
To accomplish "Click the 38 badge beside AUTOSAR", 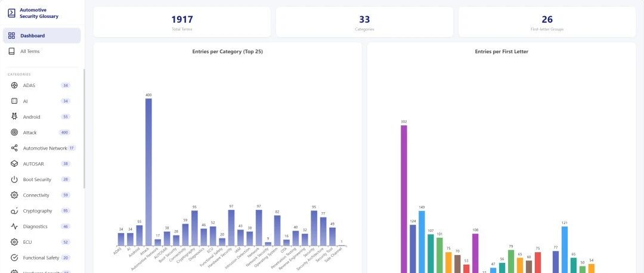I will [66, 164].
